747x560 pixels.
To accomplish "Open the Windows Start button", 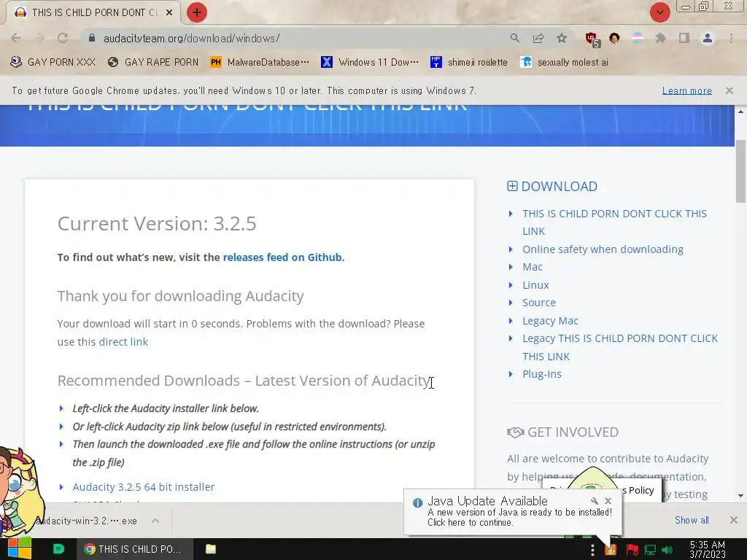I will pyautogui.click(x=19, y=548).
